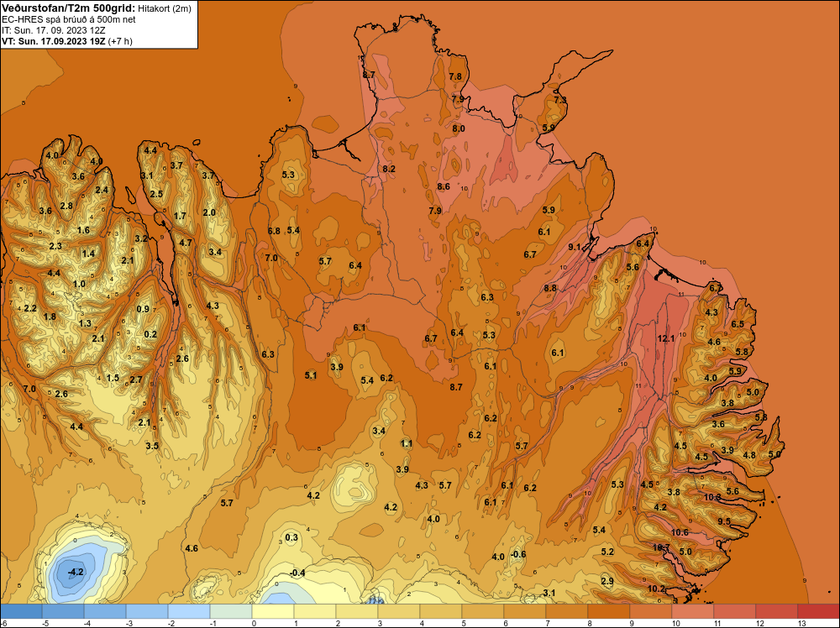Click the legend swatch between 3 and 4
This screenshot has width=840, height=628.
398,611
